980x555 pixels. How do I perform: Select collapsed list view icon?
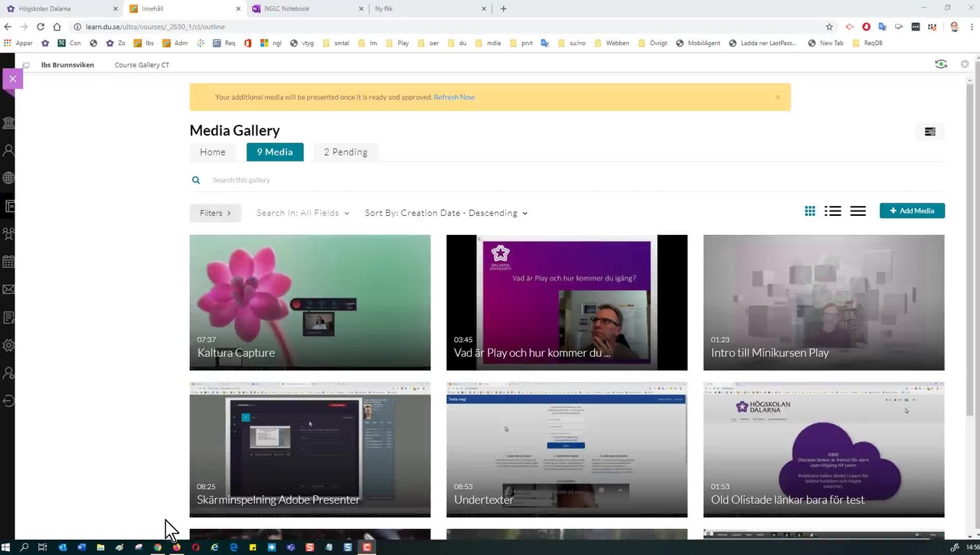[x=857, y=211]
